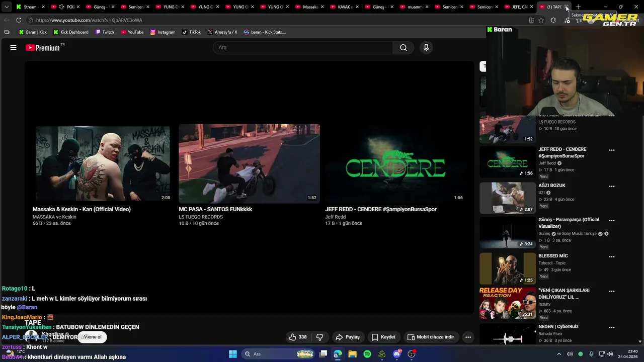
Task: Show hidden system tray icons chevron
Action: point(560,354)
